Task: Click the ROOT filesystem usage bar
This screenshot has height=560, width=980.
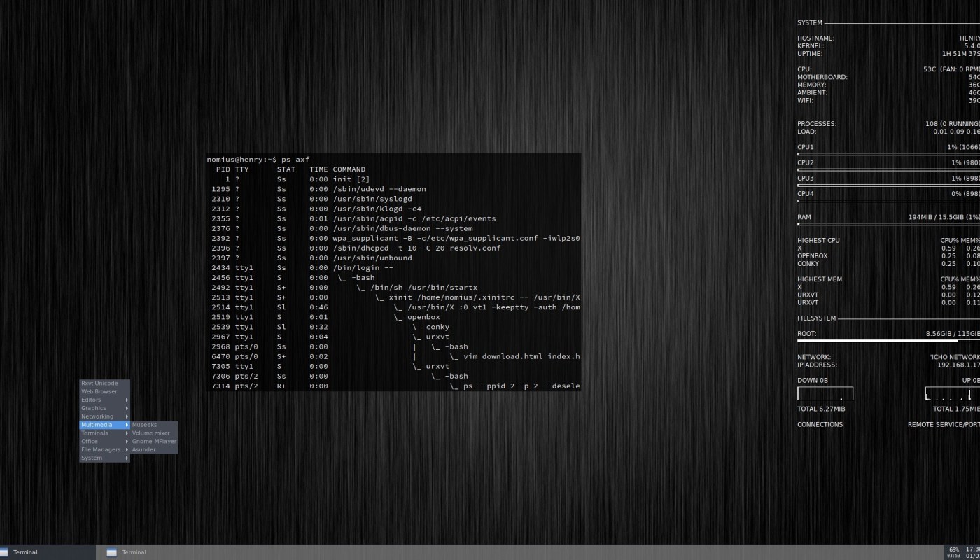Action: tap(888, 341)
